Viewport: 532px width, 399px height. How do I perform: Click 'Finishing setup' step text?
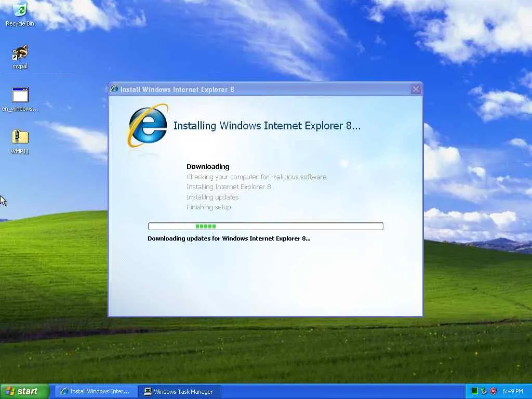tap(209, 207)
